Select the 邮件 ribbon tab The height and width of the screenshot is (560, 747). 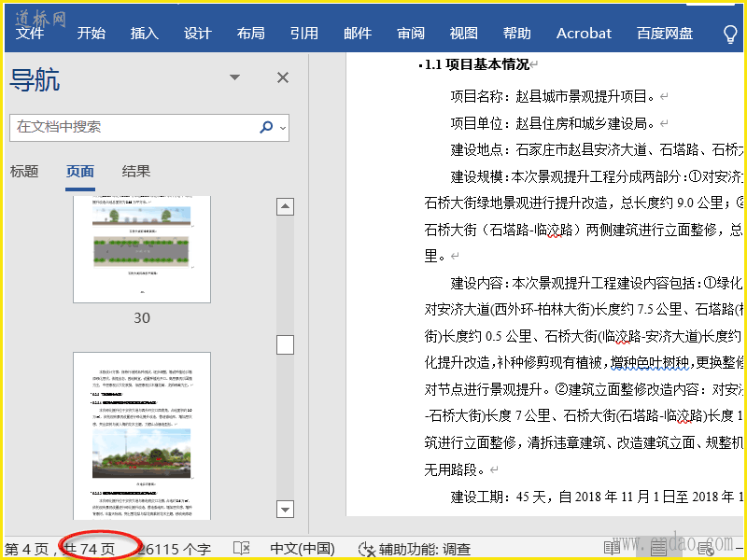tap(358, 34)
